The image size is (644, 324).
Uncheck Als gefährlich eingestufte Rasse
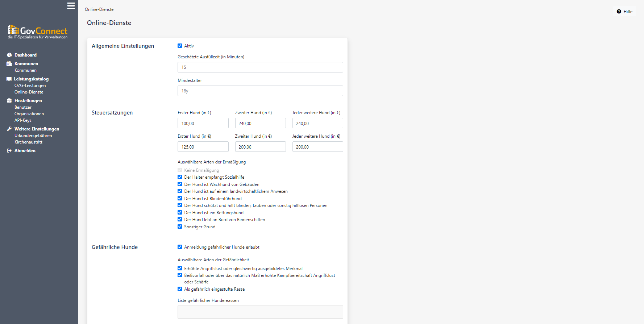click(180, 289)
